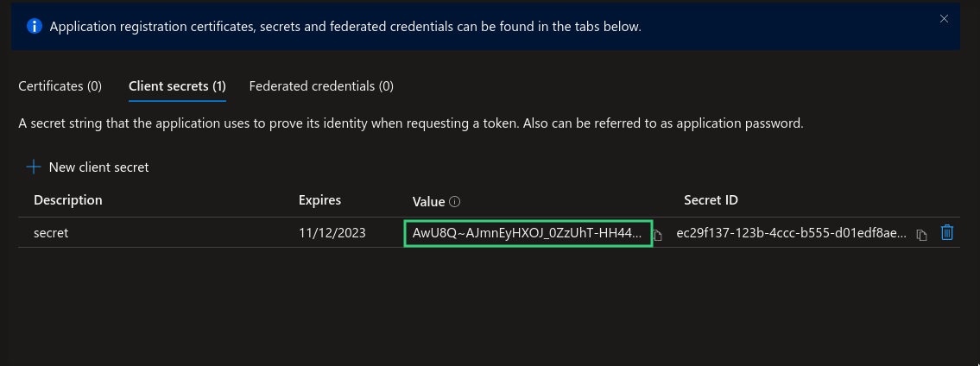The image size is (980, 366).
Task: Select the Client secrets (1) tab
Action: 177,86
